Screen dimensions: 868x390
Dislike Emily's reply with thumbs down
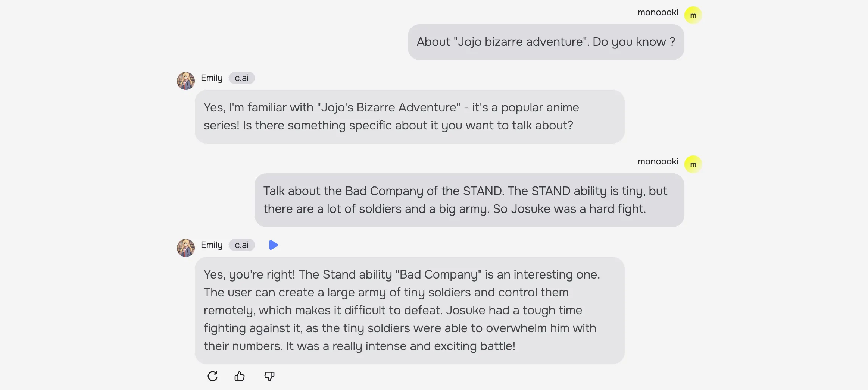269,376
